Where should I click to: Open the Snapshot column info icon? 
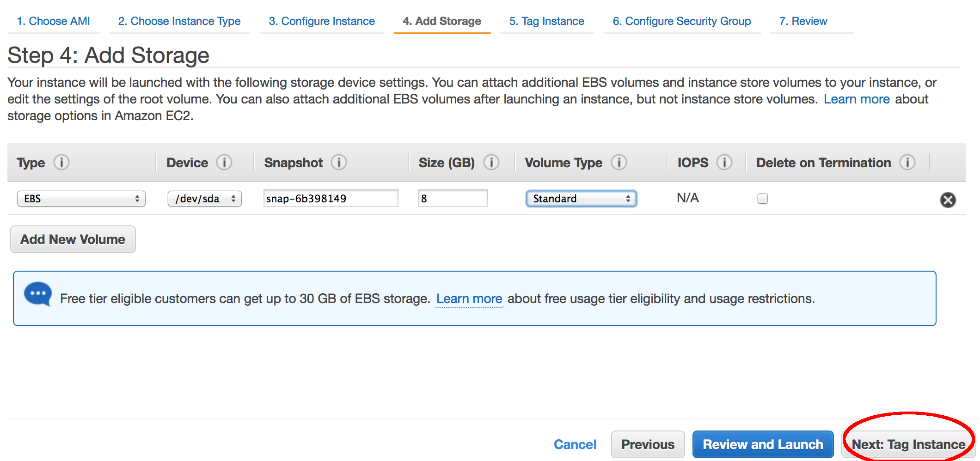(x=339, y=163)
